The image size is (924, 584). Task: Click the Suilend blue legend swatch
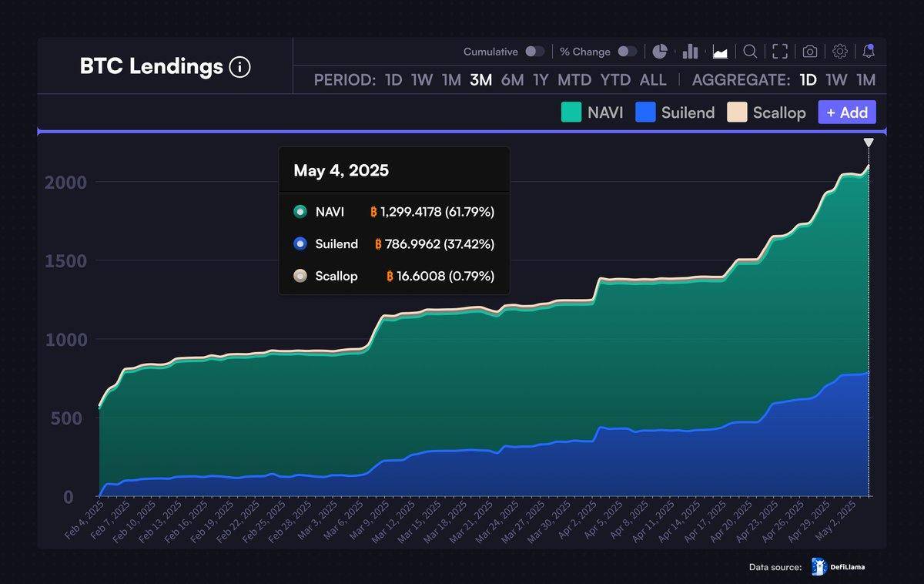pos(645,112)
